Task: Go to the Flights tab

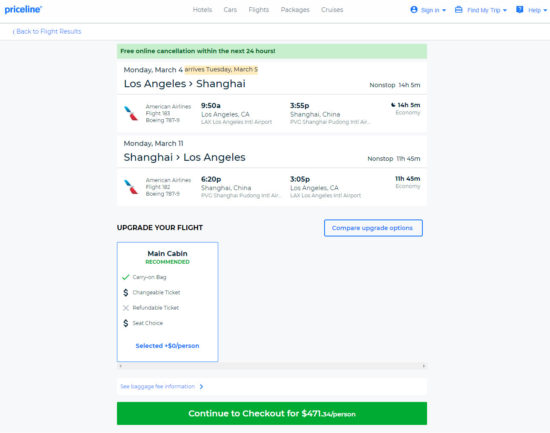Action: 259,10
